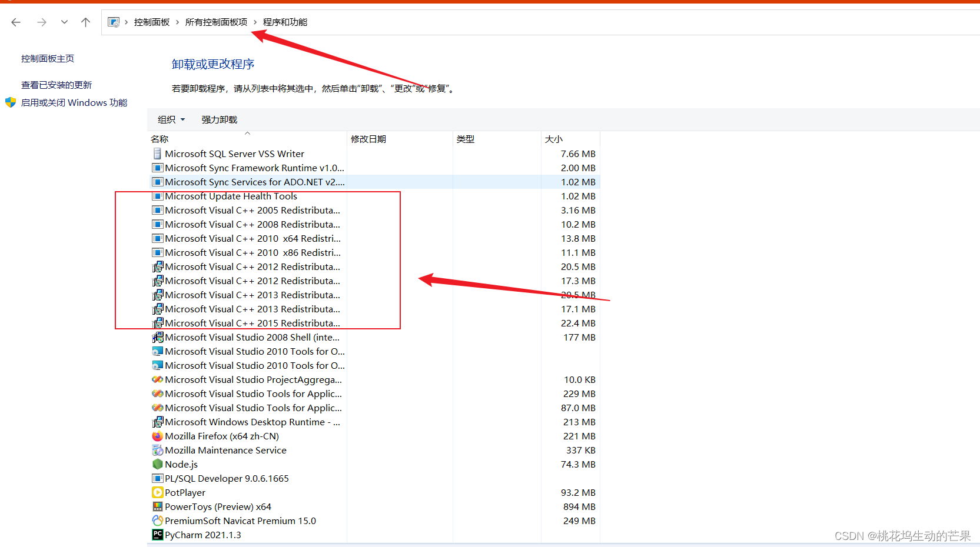Go back using the back arrow

tap(16, 22)
